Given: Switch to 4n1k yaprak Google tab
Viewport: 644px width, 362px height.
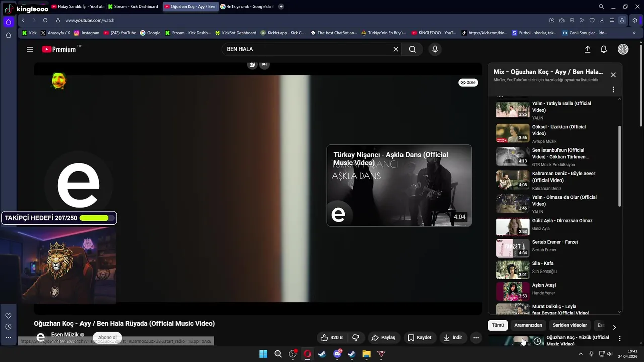Looking at the screenshot, I should point(247,7).
